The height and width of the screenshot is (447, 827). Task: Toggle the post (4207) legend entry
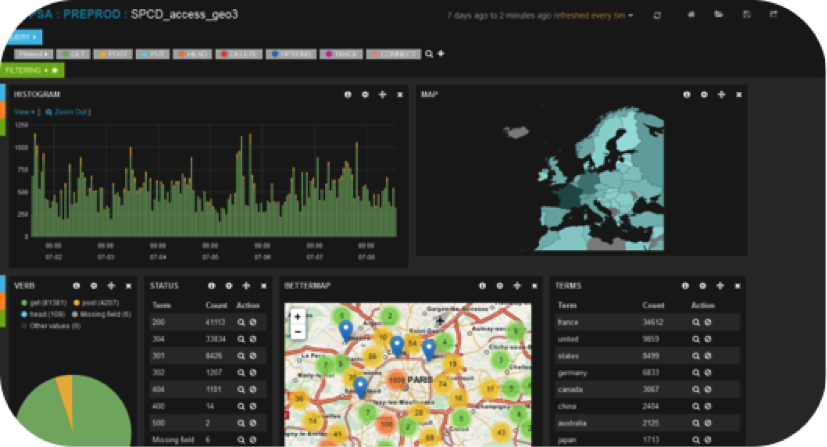click(x=96, y=303)
